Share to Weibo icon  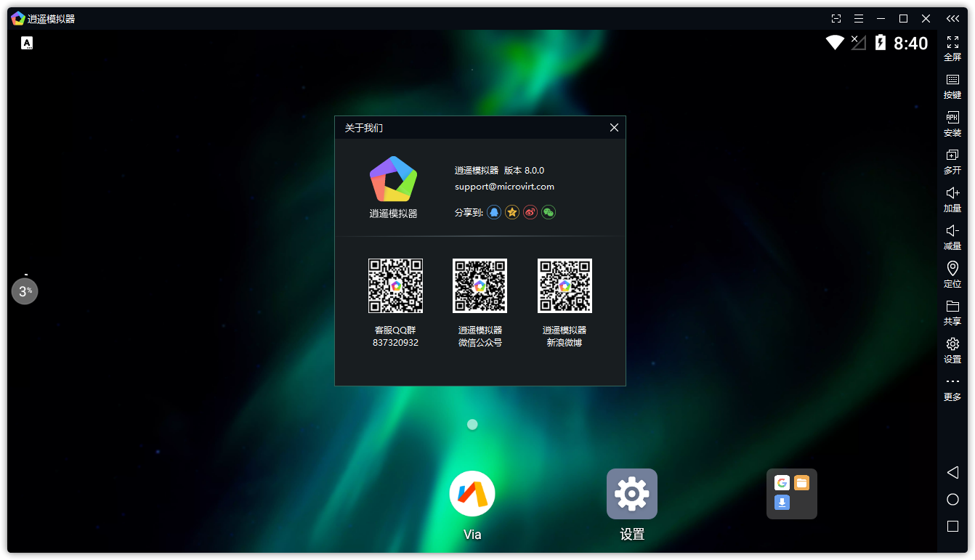tap(530, 212)
